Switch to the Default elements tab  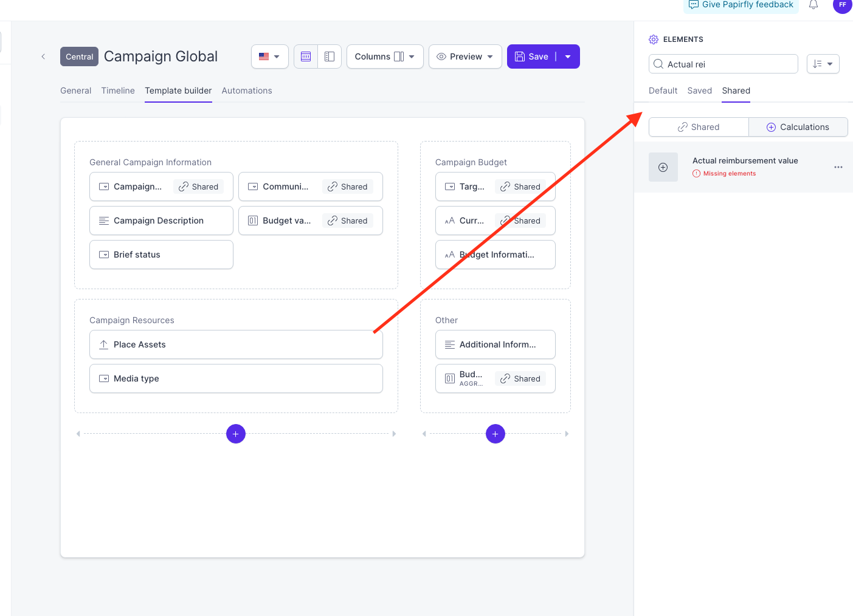pyautogui.click(x=663, y=91)
